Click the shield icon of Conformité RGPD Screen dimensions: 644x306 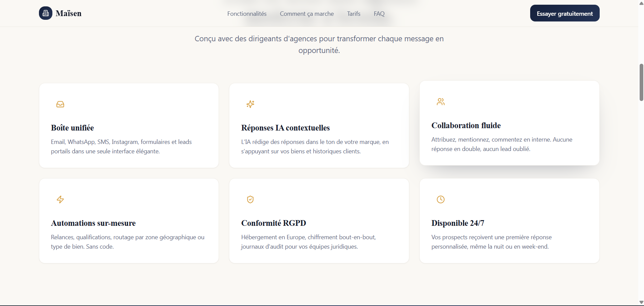click(250, 200)
